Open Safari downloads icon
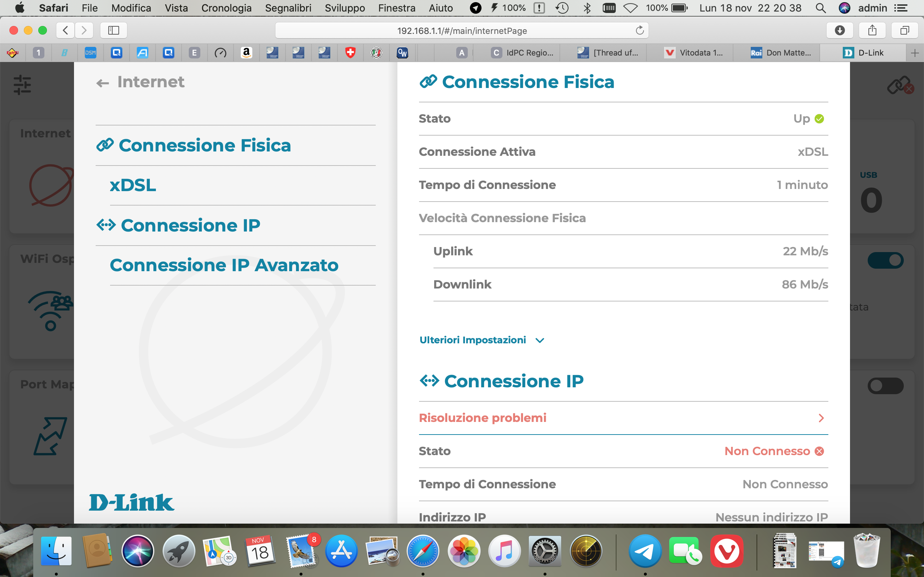 point(839,31)
